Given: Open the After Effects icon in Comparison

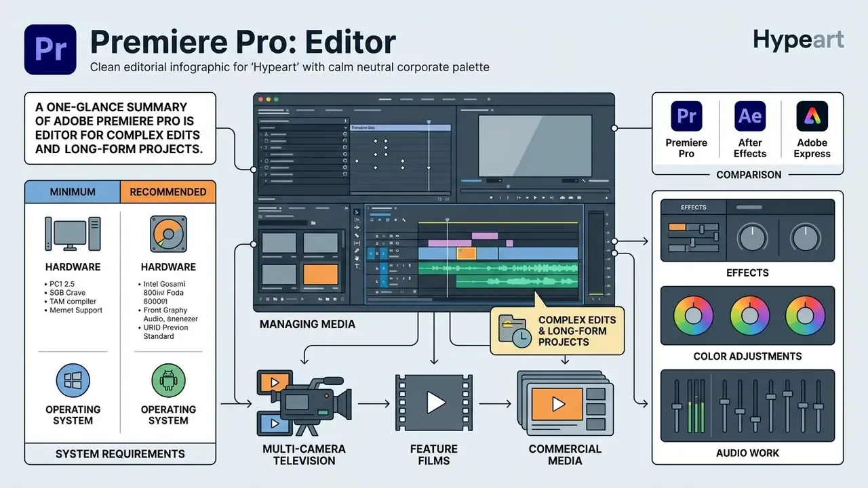Looking at the screenshot, I should [x=749, y=116].
